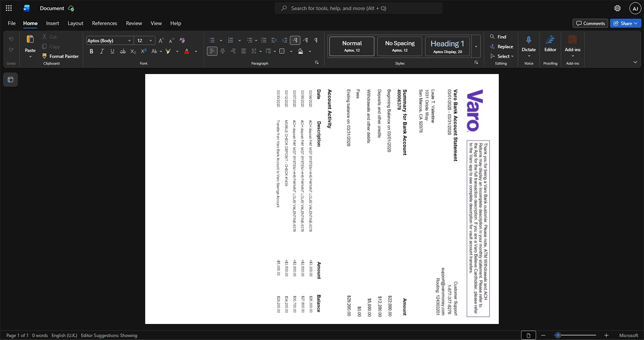Center align the paragraph
The height and width of the screenshot is (340, 644).
click(223, 51)
